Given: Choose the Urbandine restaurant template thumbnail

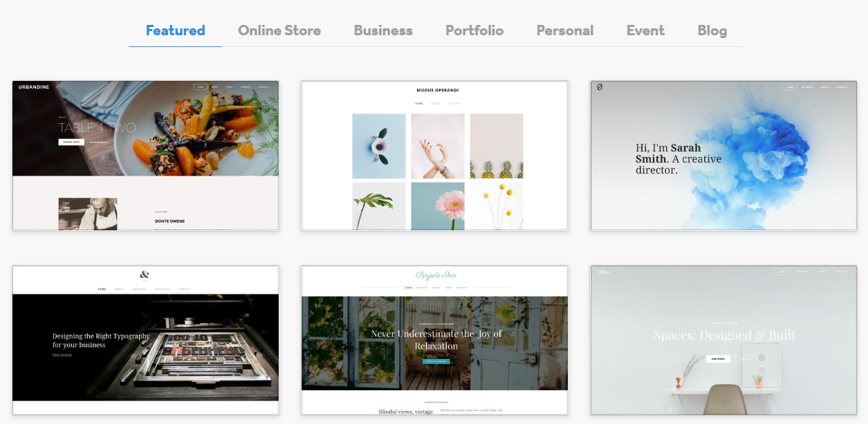Looking at the screenshot, I should tap(146, 156).
